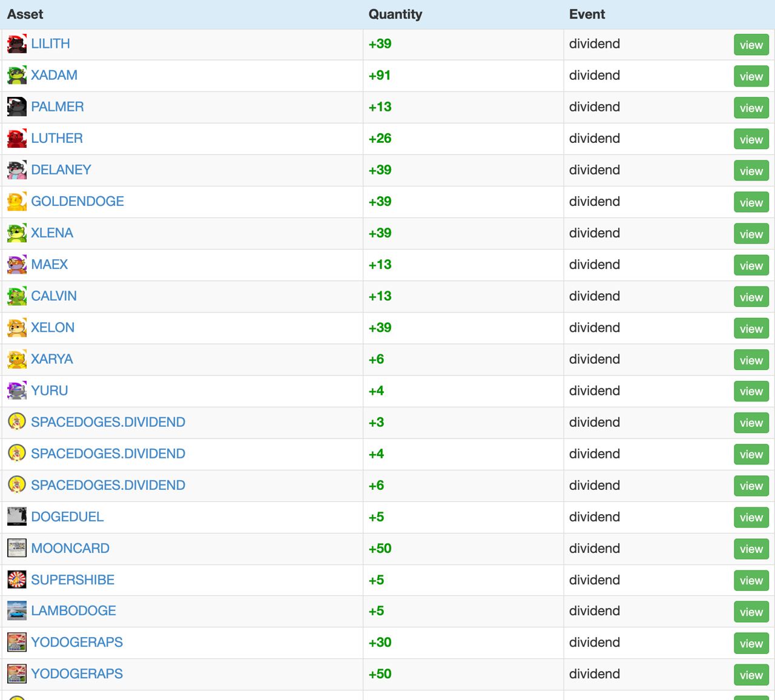Click the +26 quantity for LUTHER
Image resolution: width=775 pixels, height=700 pixels.
380,138
